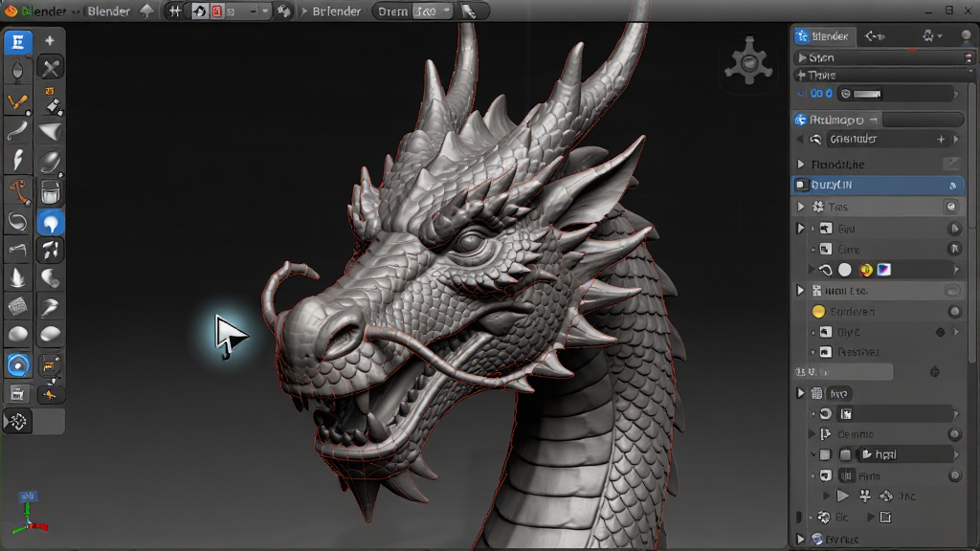
Task: Click the XYZ axis indicator
Action: coord(28,513)
